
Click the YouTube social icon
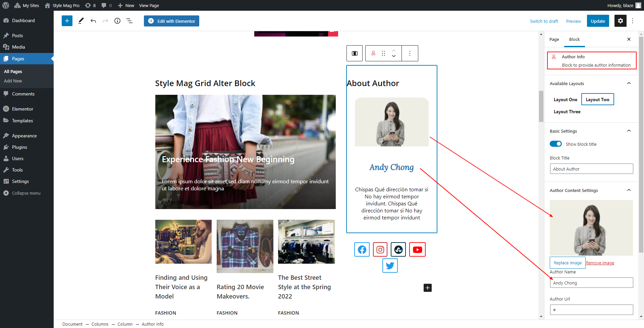(418, 250)
